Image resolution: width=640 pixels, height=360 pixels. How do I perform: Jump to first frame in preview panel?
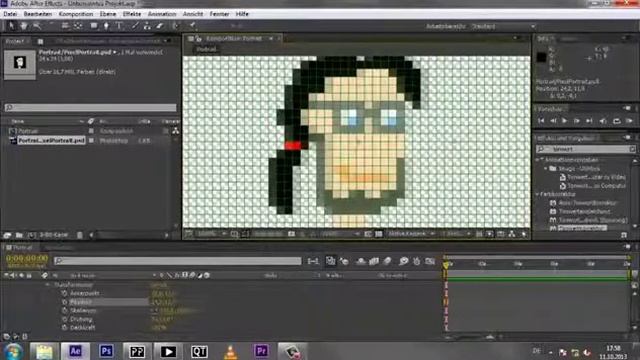pyautogui.click(x=541, y=121)
